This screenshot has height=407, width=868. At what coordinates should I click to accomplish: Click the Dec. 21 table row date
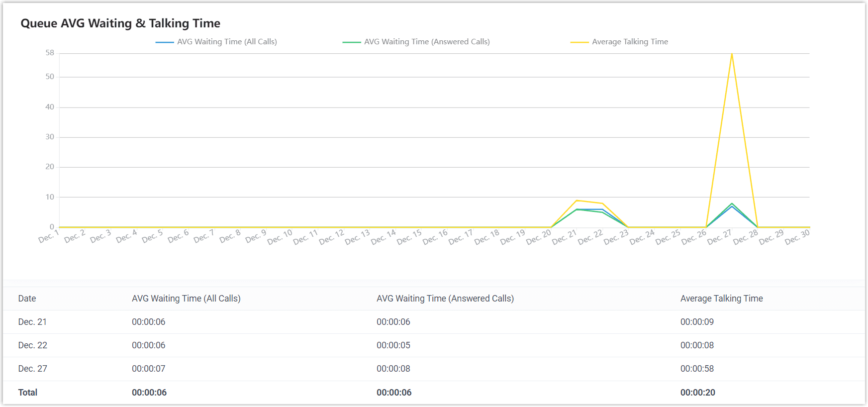pyautogui.click(x=32, y=322)
